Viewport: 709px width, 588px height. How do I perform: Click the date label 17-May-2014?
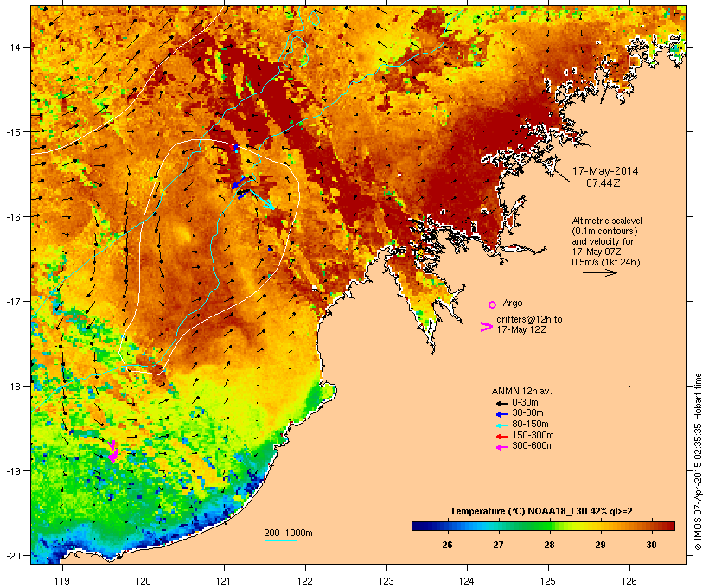(x=605, y=171)
